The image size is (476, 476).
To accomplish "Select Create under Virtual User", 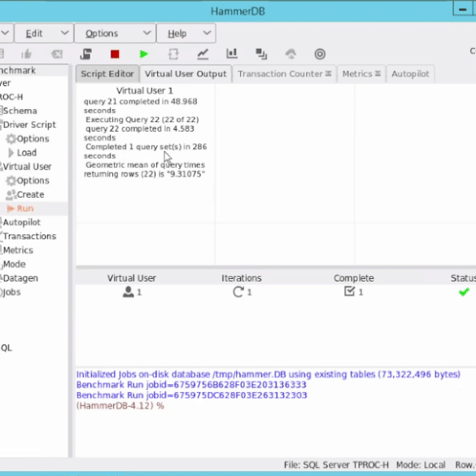I will [30, 194].
